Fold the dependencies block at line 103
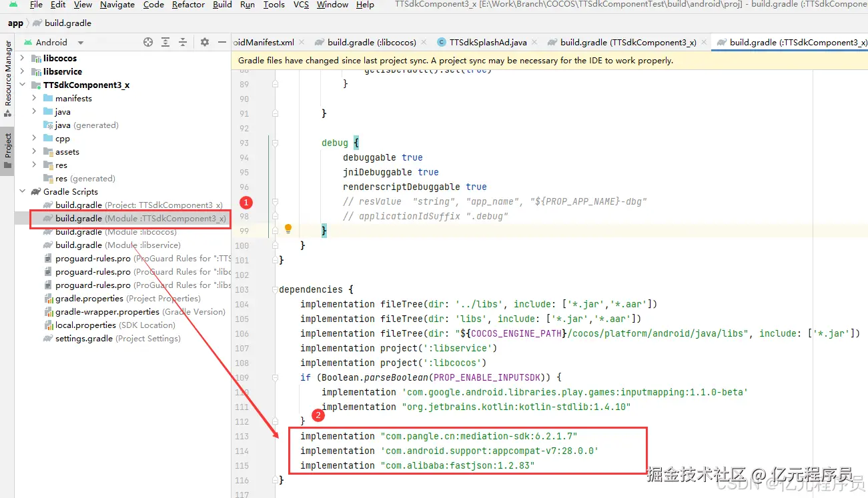868x498 pixels. click(x=275, y=289)
